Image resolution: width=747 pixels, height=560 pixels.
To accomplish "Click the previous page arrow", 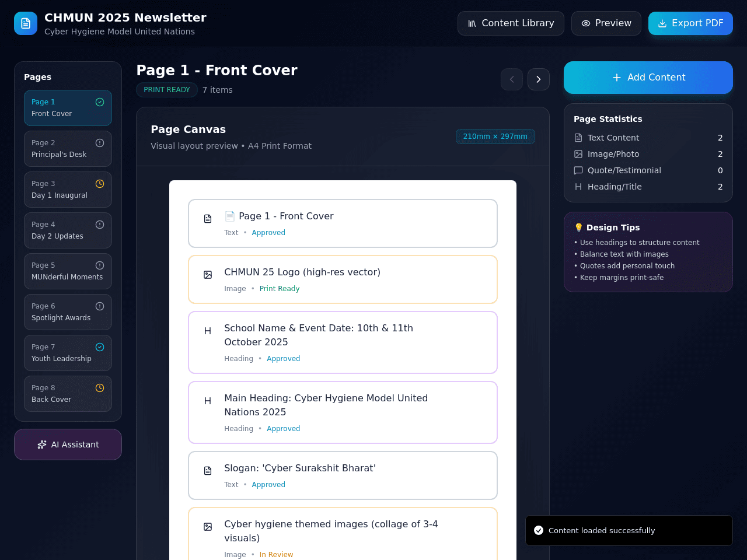I will click(512, 79).
